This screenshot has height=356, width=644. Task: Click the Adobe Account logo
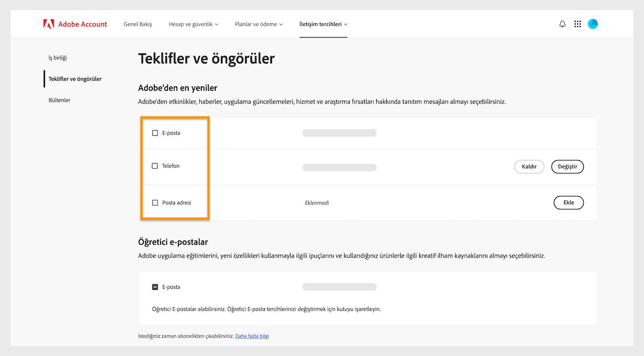coord(75,24)
